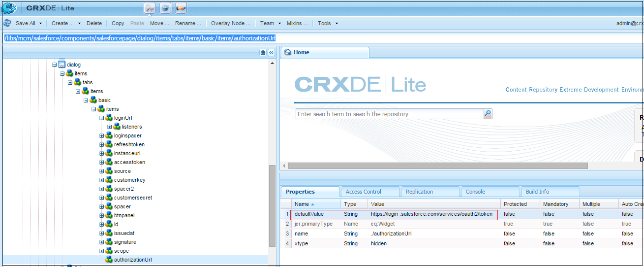This screenshot has height=267, width=644.
Task: Click the binoculars search icon in tree panel
Action: click(263, 53)
